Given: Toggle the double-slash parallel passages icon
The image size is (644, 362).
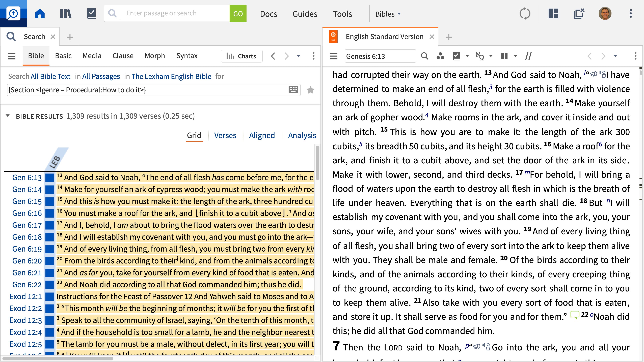Looking at the screenshot, I should tap(528, 56).
